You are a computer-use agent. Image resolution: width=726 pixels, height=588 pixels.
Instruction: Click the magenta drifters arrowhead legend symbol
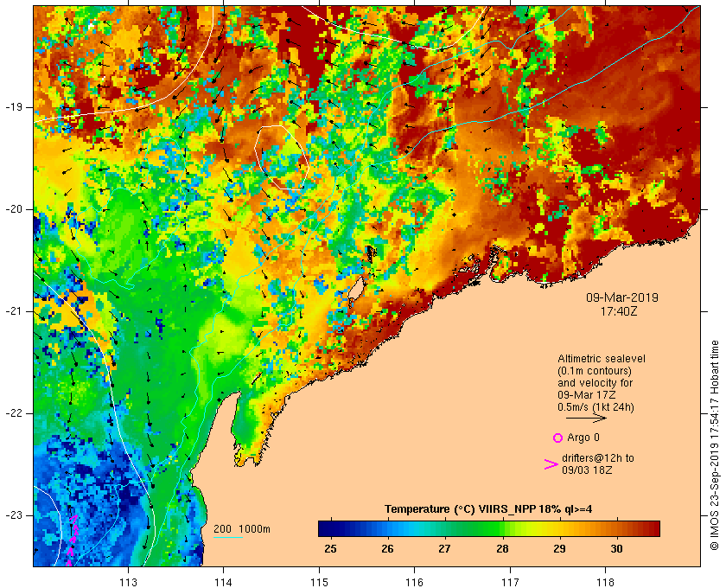pyautogui.click(x=551, y=464)
